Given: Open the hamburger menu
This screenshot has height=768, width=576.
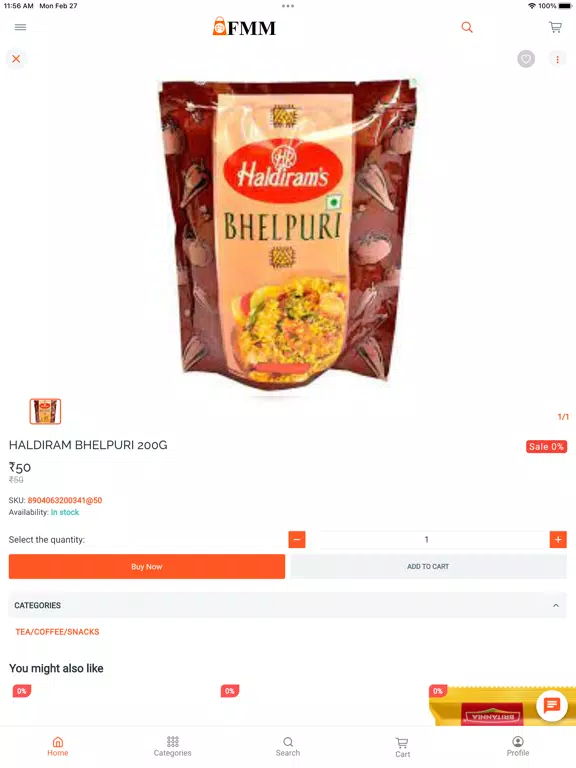Looking at the screenshot, I should 20,27.
